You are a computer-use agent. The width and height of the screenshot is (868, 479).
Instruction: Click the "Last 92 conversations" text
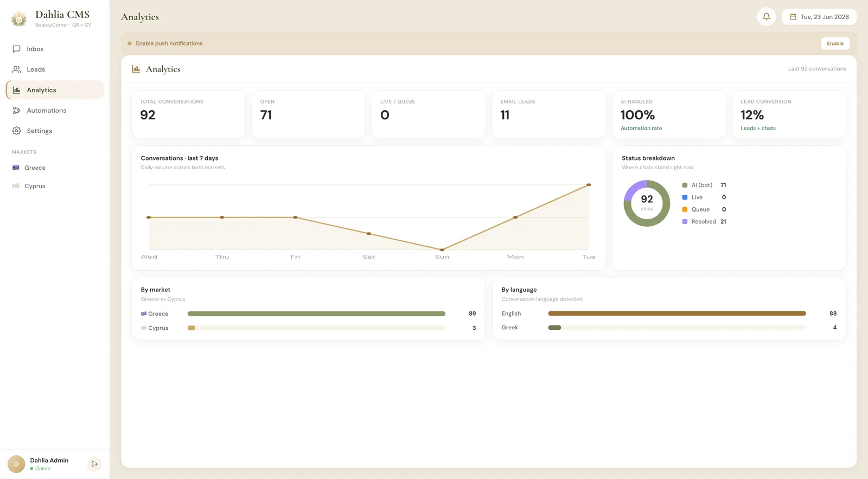(x=817, y=69)
